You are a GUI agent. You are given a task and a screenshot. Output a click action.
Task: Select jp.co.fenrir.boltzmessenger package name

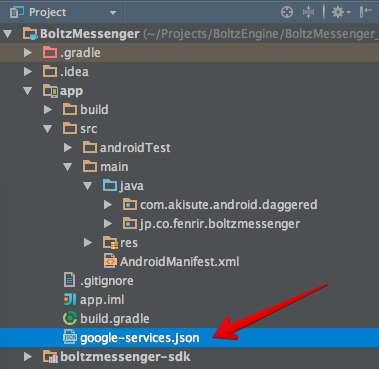click(x=220, y=224)
